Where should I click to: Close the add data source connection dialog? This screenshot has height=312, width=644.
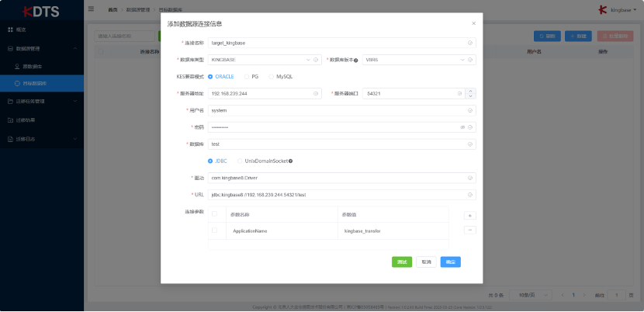473,23
